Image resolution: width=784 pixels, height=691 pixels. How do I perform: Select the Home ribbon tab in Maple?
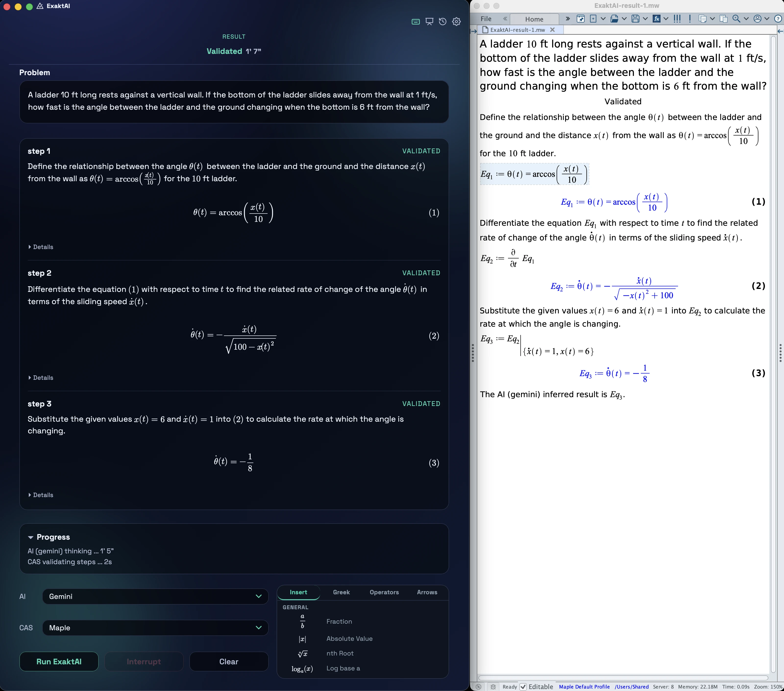coord(534,19)
